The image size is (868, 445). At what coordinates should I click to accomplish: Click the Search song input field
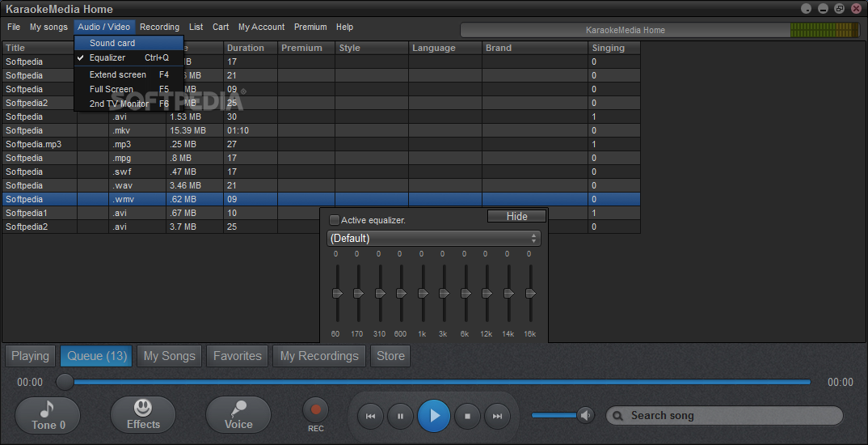pos(725,416)
